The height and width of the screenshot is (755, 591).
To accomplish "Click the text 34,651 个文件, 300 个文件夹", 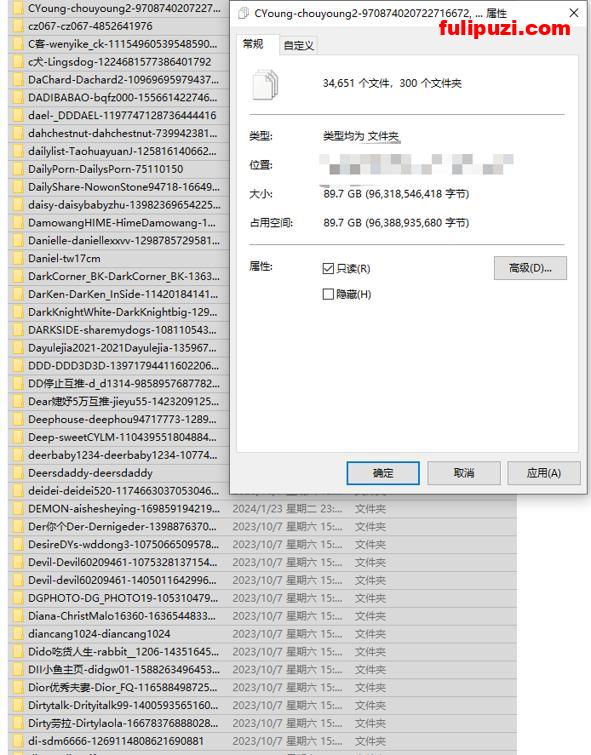I will click(392, 83).
